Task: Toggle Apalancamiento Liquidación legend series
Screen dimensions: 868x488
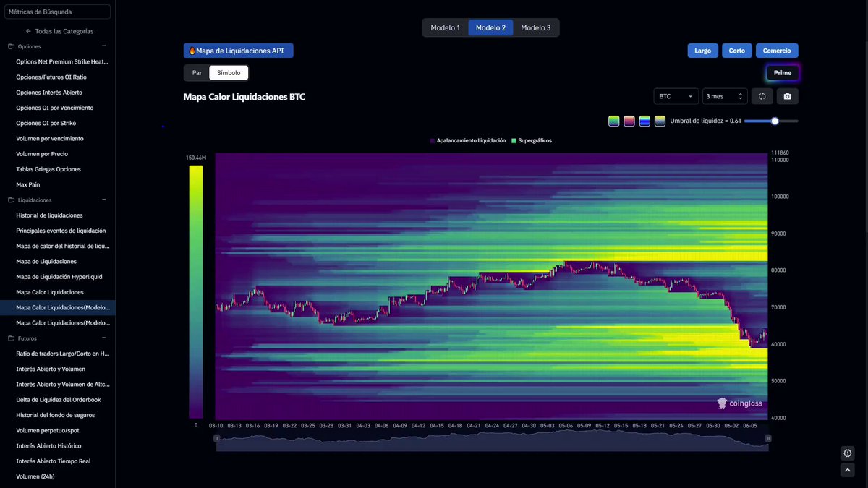Action: click(x=468, y=140)
